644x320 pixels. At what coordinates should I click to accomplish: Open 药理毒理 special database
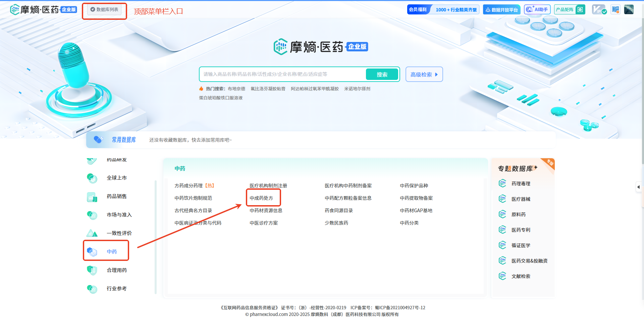[x=521, y=183]
